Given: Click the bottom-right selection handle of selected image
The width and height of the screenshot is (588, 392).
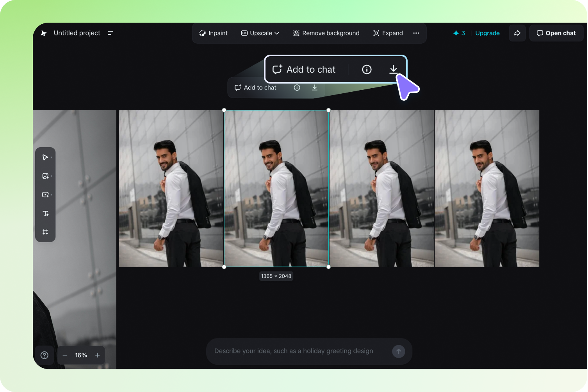Looking at the screenshot, I should click(329, 267).
